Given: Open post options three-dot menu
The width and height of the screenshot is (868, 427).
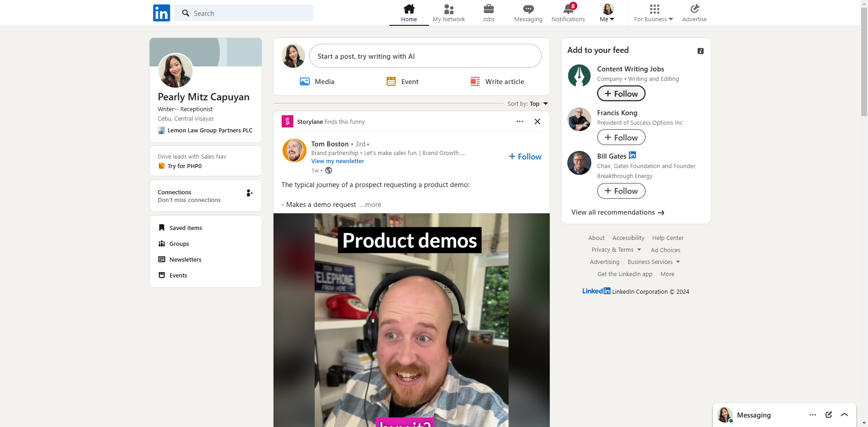Looking at the screenshot, I should pyautogui.click(x=520, y=122).
